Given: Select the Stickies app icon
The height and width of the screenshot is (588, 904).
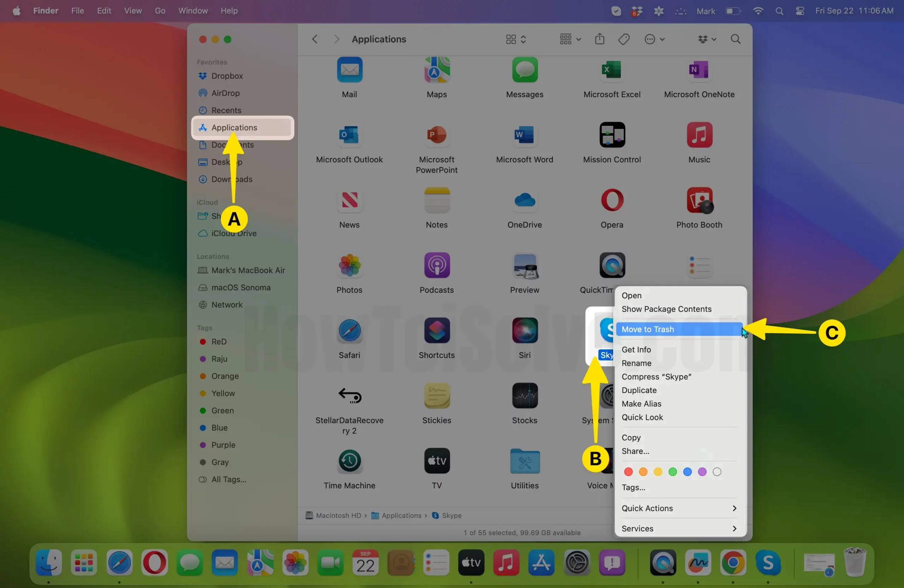Looking at the screenshot, I should [x=437, y=396].
